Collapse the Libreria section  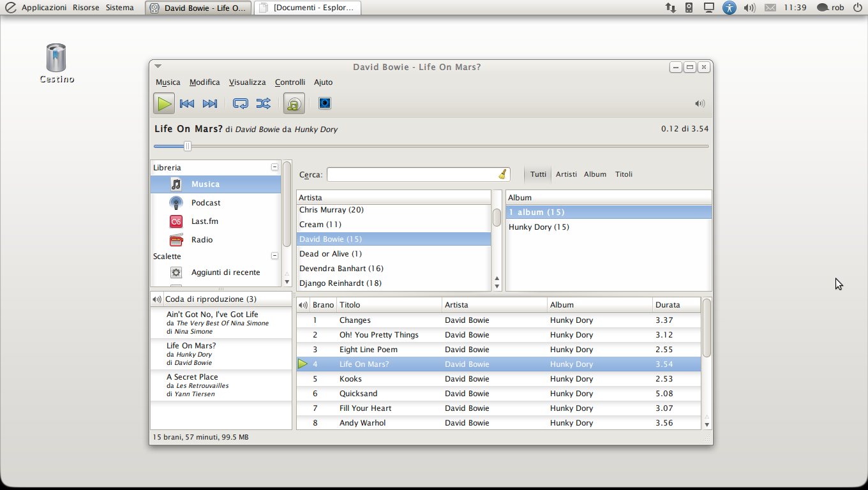(274, 167)
